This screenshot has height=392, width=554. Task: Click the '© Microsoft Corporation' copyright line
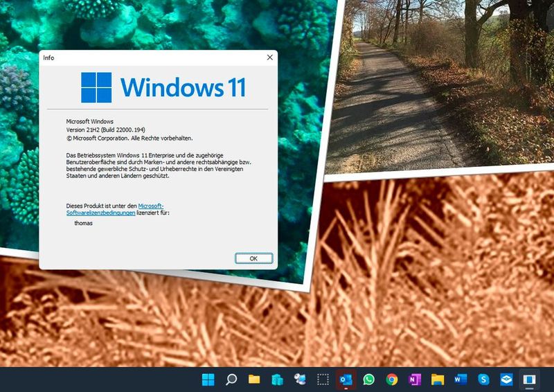pyautogui.click(x=129, y=139)
